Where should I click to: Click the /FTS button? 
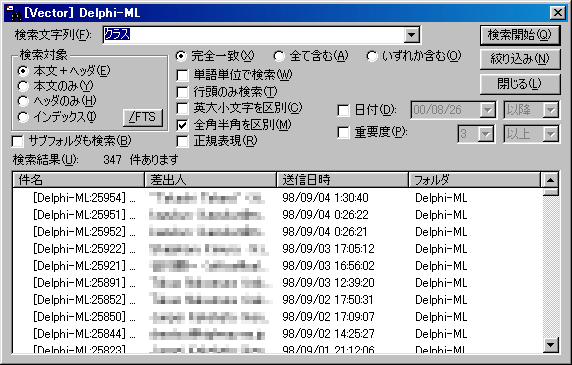pyautogui.click(x=143, y=117)
